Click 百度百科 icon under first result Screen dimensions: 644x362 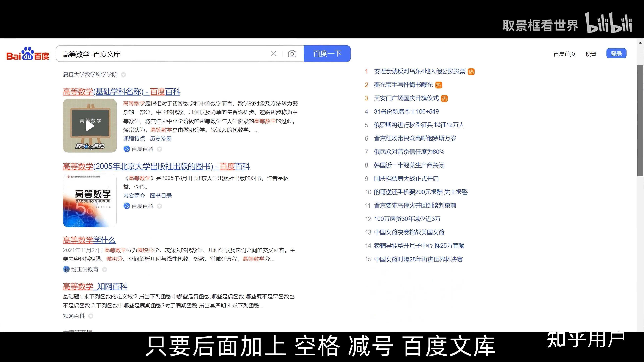click(x=126, y=149)
